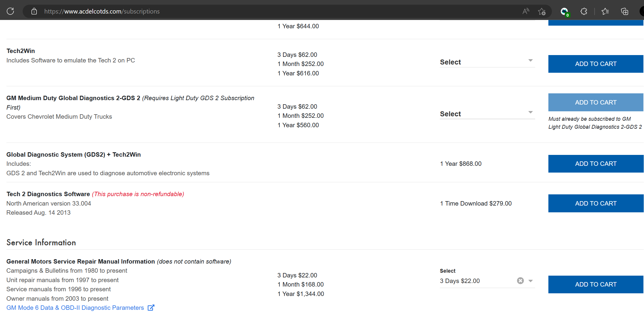Viewport: 644px width, 326px height.
Task: Select Medium Duty '1 Year $560.00' price
Action: 298,125
